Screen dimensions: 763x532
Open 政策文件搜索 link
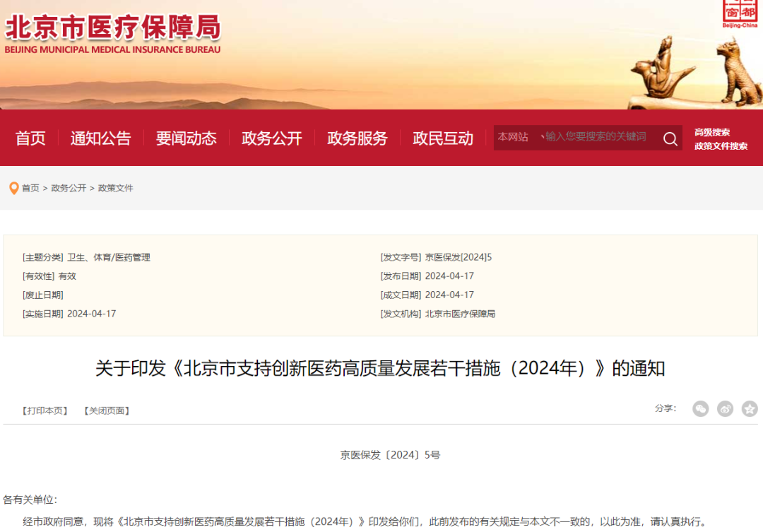(x=721, y=146)
